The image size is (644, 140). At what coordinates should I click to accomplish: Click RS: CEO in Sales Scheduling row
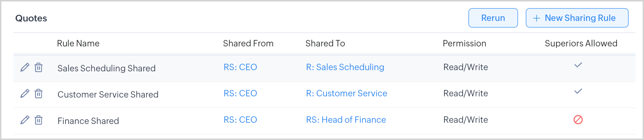[240, 67]
